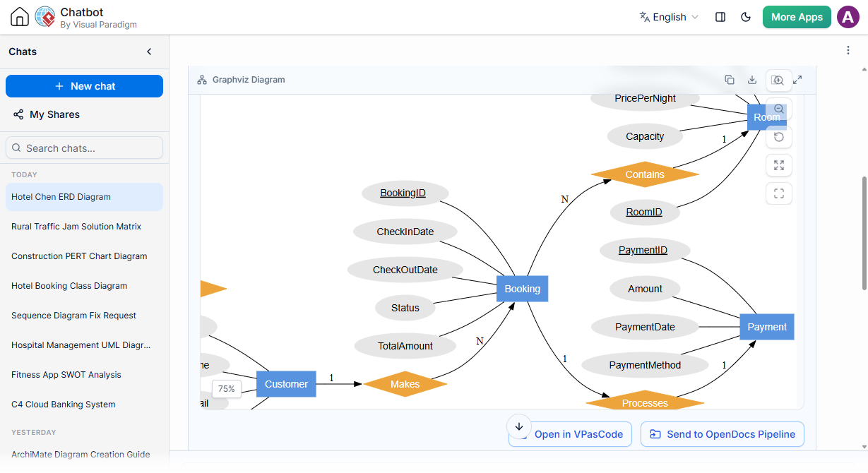Toggle the sidebar layout icon

(720, 17)
